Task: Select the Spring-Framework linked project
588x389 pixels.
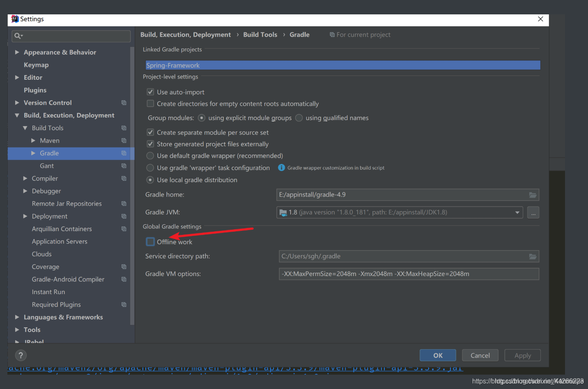Action: point(343,65)
